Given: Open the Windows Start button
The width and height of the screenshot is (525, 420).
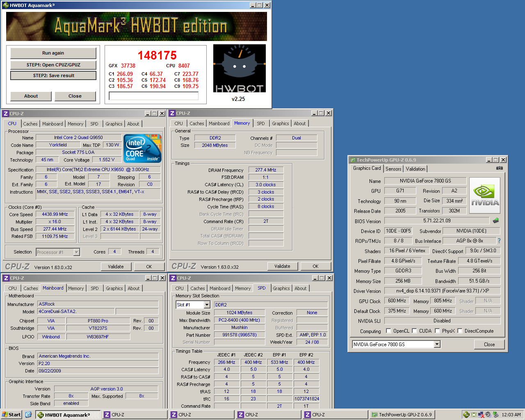Looking at the screenshot, I should click(x=11, y=415).
